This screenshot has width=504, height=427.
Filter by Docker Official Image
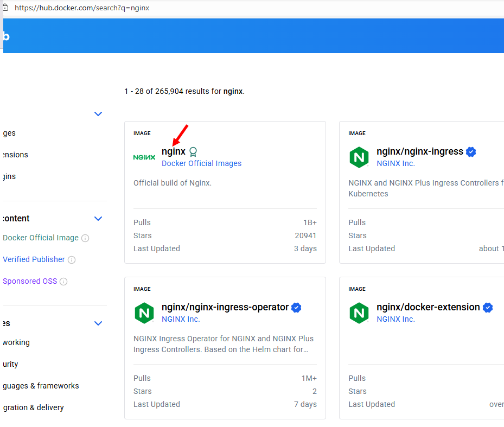pyautogui.click(x=41, y=238)
